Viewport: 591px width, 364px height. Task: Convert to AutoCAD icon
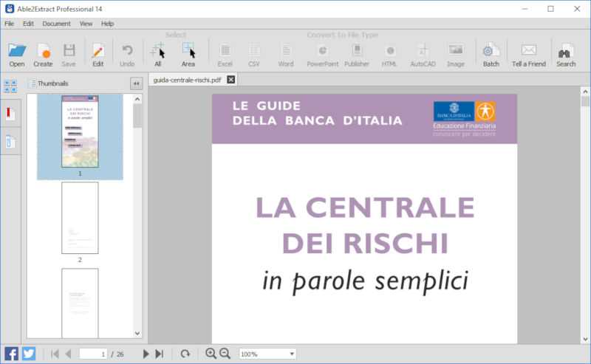click(423, 55)
